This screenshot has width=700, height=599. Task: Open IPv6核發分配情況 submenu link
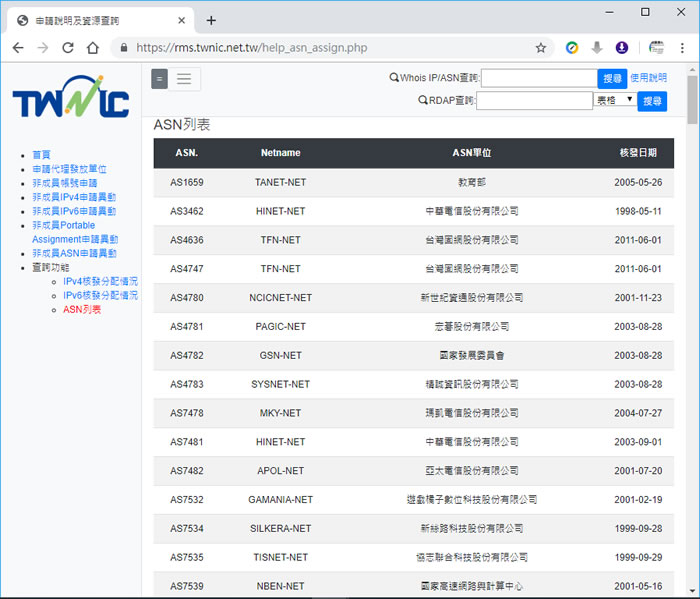(x=100, y=295)
